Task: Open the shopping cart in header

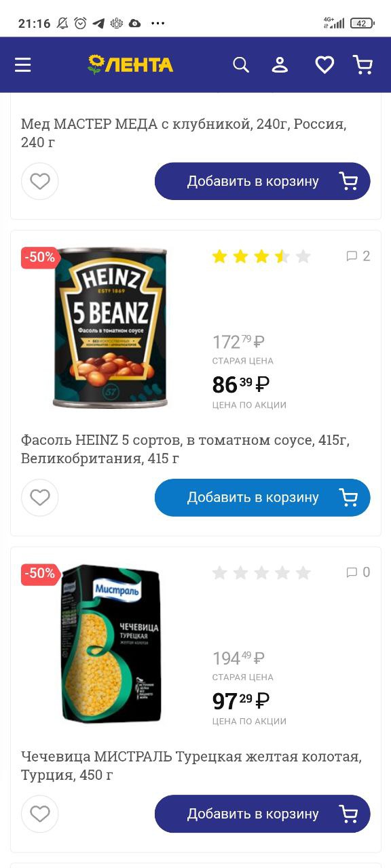Action: pyautogui.click(x=363, y=64)
